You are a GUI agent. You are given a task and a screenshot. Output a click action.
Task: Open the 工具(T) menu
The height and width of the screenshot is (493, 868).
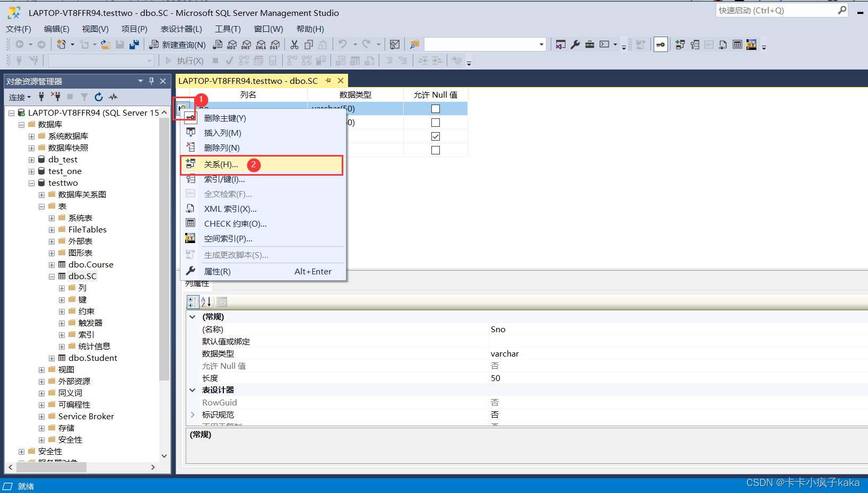228,29
